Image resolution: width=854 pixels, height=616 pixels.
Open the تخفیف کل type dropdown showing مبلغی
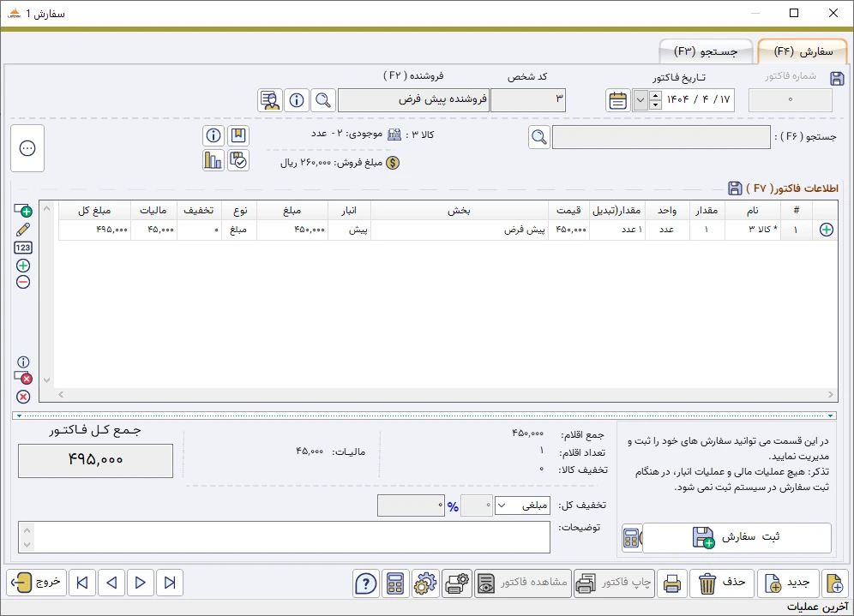pyautogui.click(x=522, y=505)
